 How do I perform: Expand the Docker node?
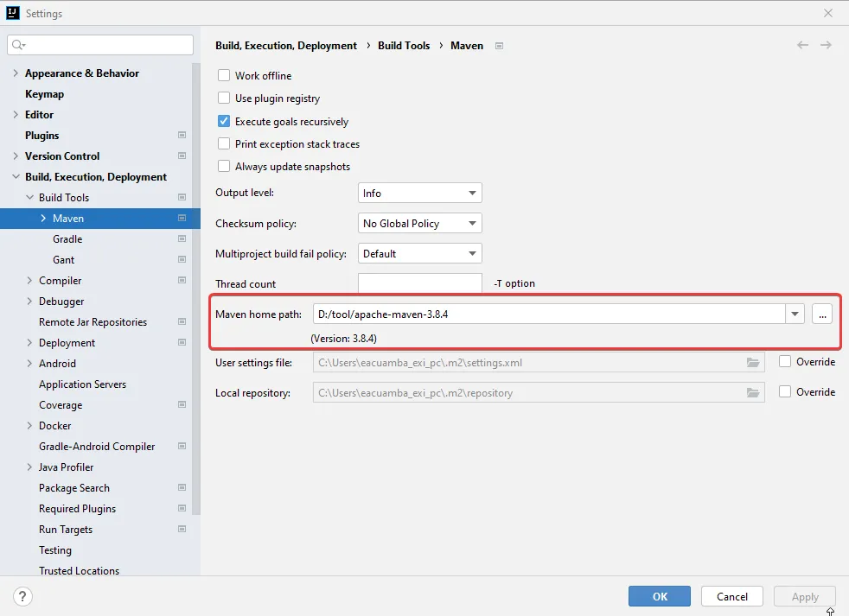point(29,425)
